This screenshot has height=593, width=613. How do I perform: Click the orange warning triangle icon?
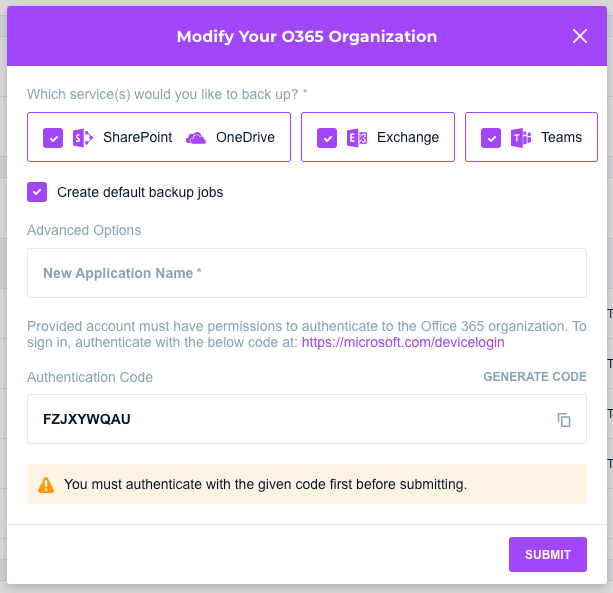tap(46, 485)
